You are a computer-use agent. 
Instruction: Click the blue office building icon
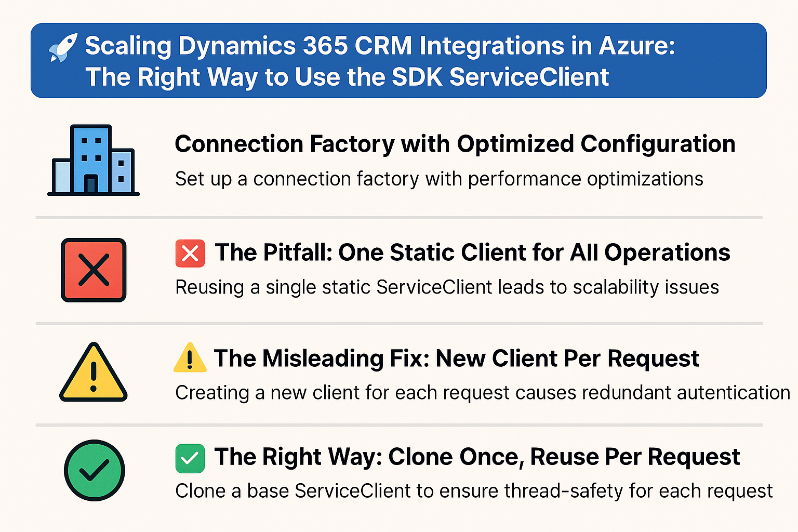[94, 160]
